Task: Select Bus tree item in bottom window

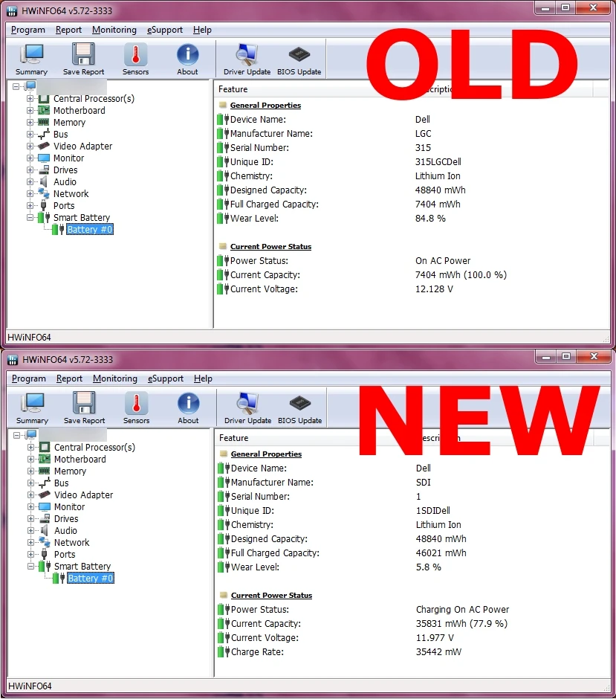Action: click(62, 483)
